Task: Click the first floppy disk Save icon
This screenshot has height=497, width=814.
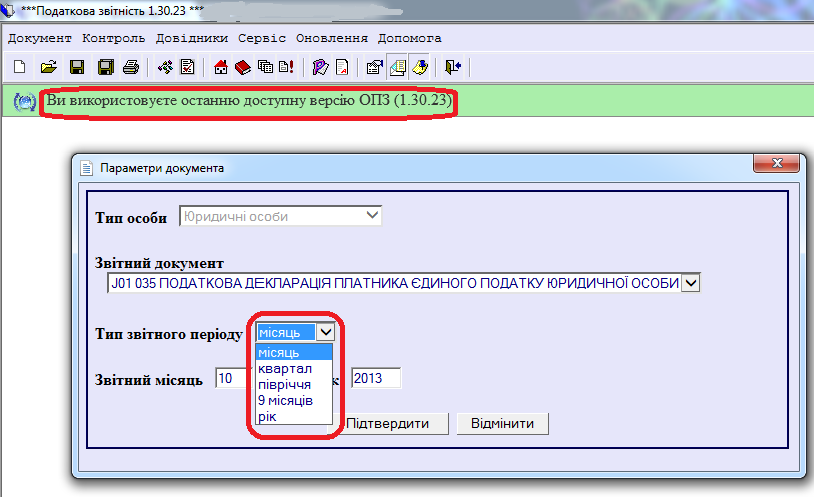Action: pyautogui.click(x=76, y=67)
